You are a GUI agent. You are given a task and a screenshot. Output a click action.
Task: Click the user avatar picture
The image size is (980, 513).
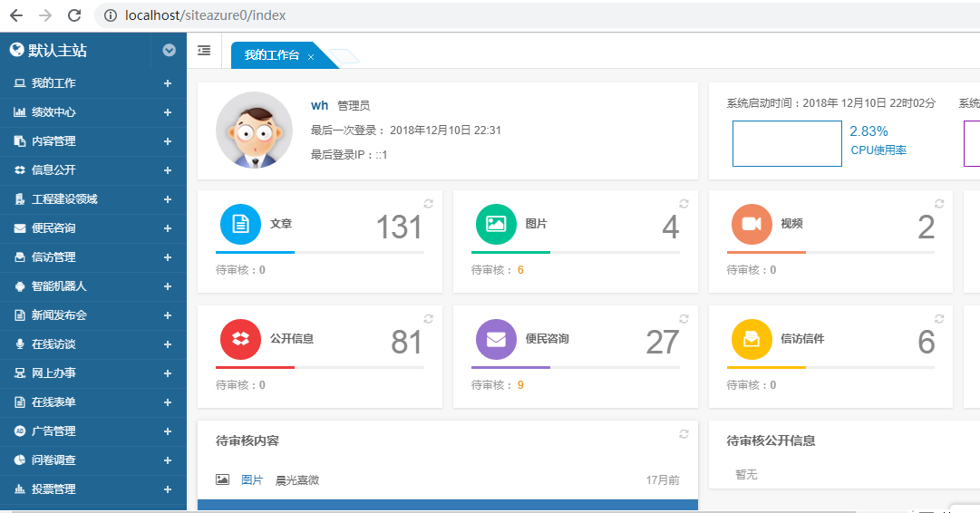[254, 131]
